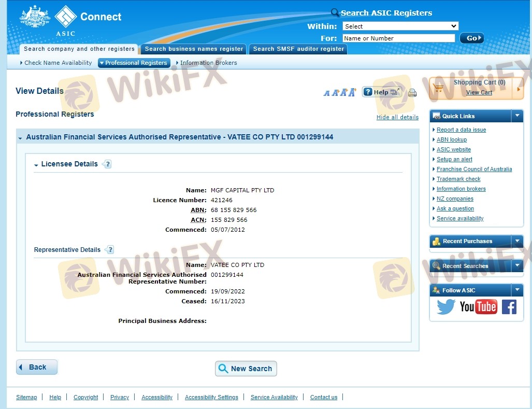Switch to Search business names register tab
This screenshot has width=532, height=409.
[194, 49]
